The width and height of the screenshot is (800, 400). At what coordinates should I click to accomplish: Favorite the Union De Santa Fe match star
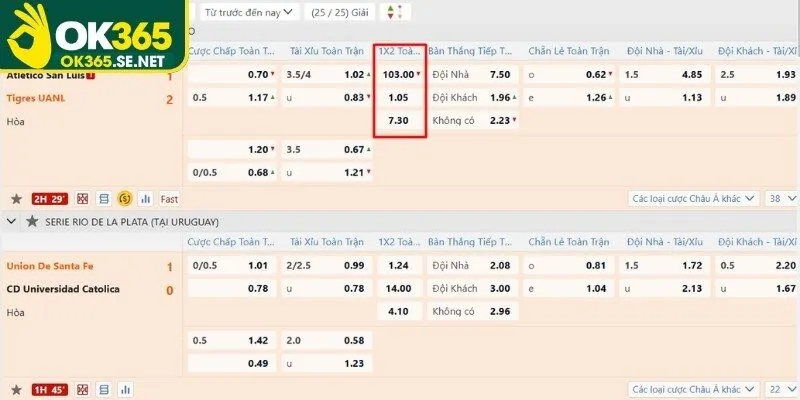click(16, 390)
